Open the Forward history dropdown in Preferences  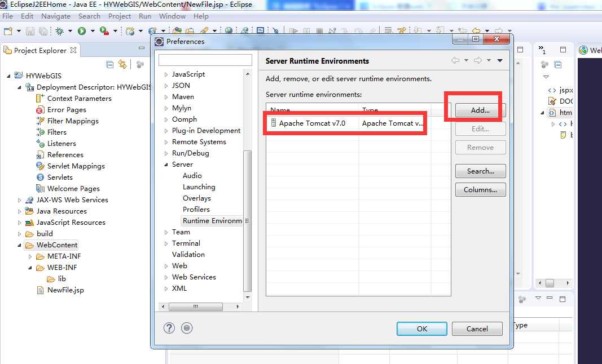tap(489, 60)
